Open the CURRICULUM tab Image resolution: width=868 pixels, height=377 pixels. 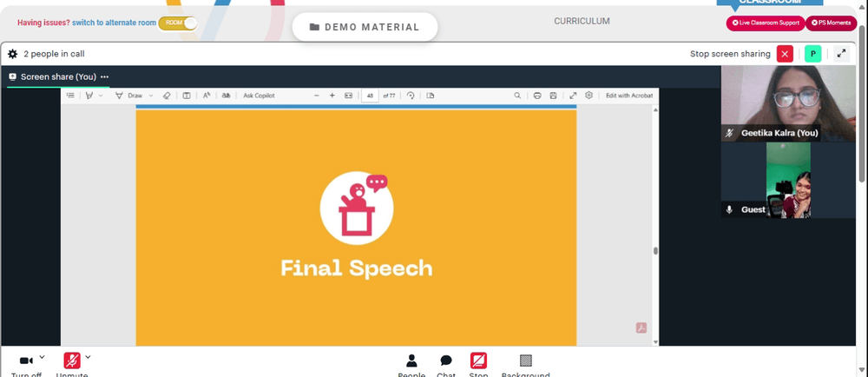coord(582,21)
